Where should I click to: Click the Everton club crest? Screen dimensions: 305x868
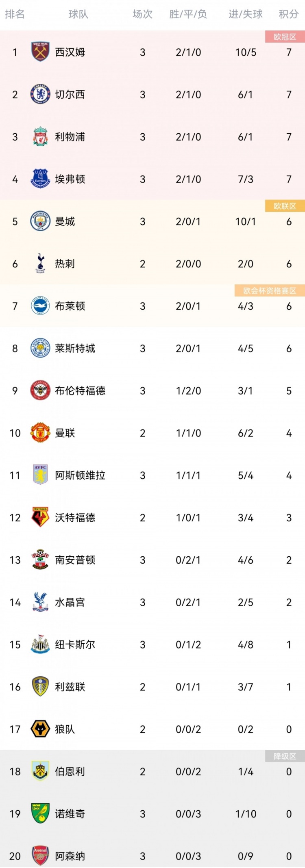point(40,179)
